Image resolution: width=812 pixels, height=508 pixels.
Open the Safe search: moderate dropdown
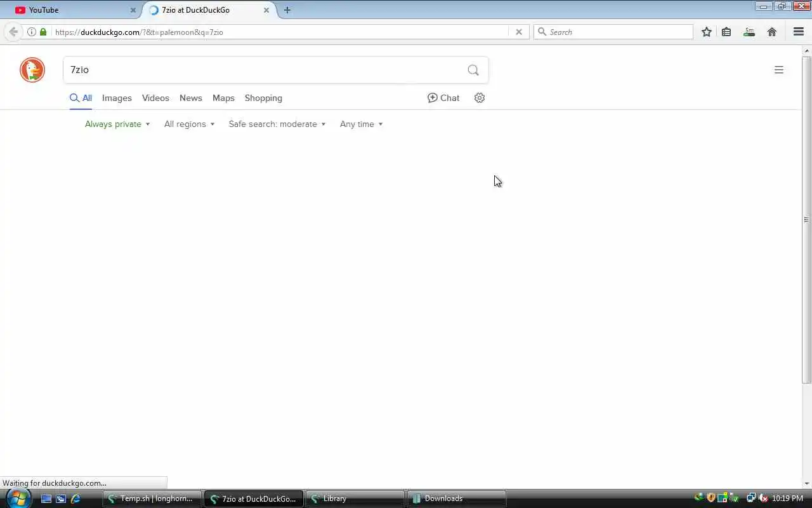277,124
